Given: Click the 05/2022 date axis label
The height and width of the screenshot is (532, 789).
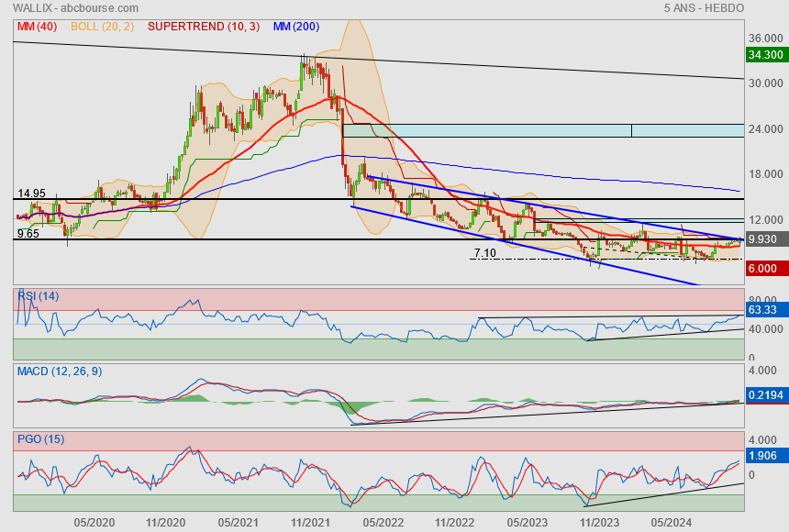Looking at the screenshot, I should 383,523.
